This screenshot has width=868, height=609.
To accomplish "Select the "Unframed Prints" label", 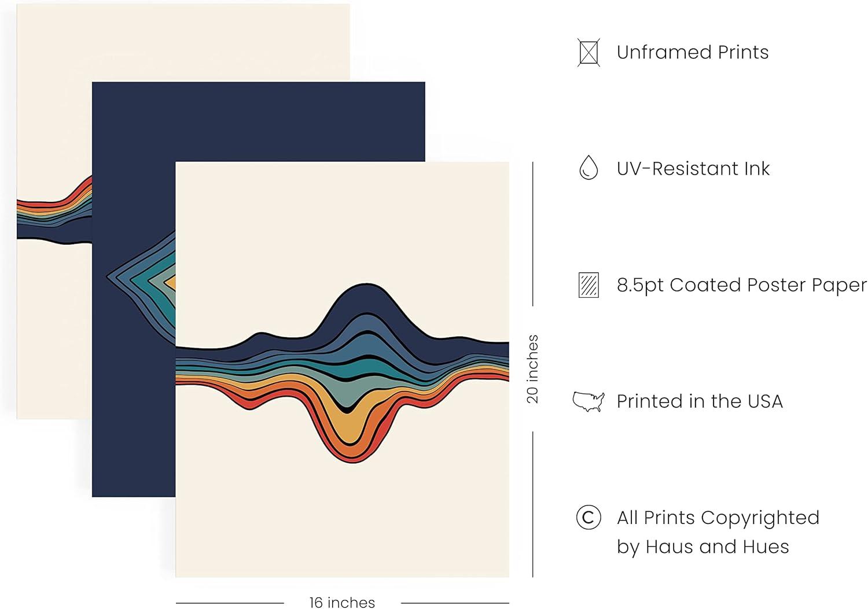I will pyautogui.click(x=692, y=53).
